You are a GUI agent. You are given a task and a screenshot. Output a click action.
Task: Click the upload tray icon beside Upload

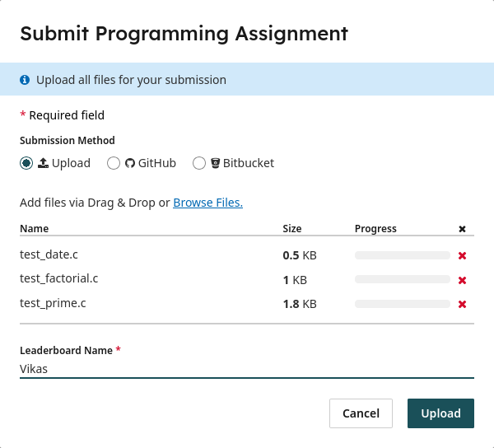click(43, 163)
